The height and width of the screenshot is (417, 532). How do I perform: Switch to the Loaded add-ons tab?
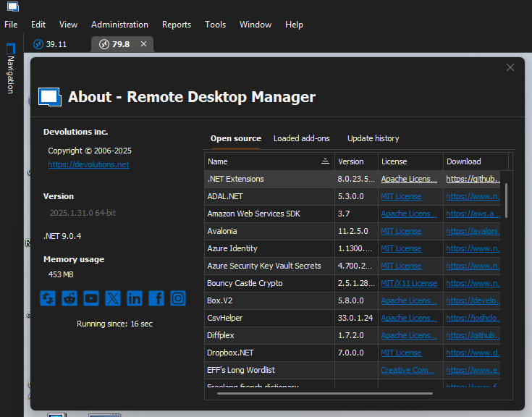[x=302, y=138]
